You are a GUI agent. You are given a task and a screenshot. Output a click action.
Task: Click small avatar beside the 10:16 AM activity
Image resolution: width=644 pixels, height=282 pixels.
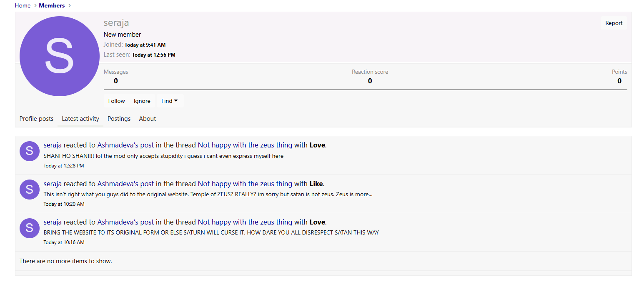click(x=29, y=228)
